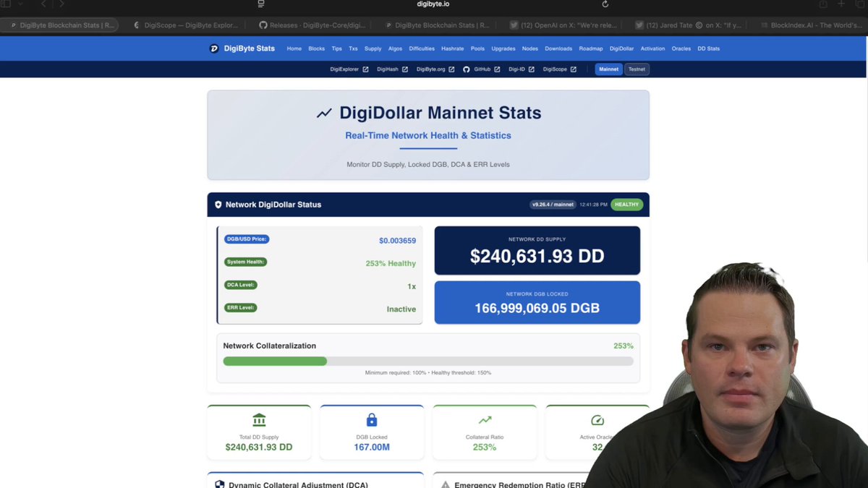Screen dimensions: 868x488
Task: Click the DigiByte Stats logo icon
Action: pyautogui.click(x=214, y=48)
